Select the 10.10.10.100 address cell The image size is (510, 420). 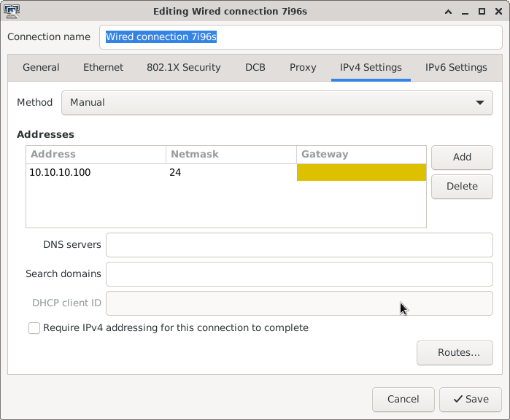click(96, 172)
